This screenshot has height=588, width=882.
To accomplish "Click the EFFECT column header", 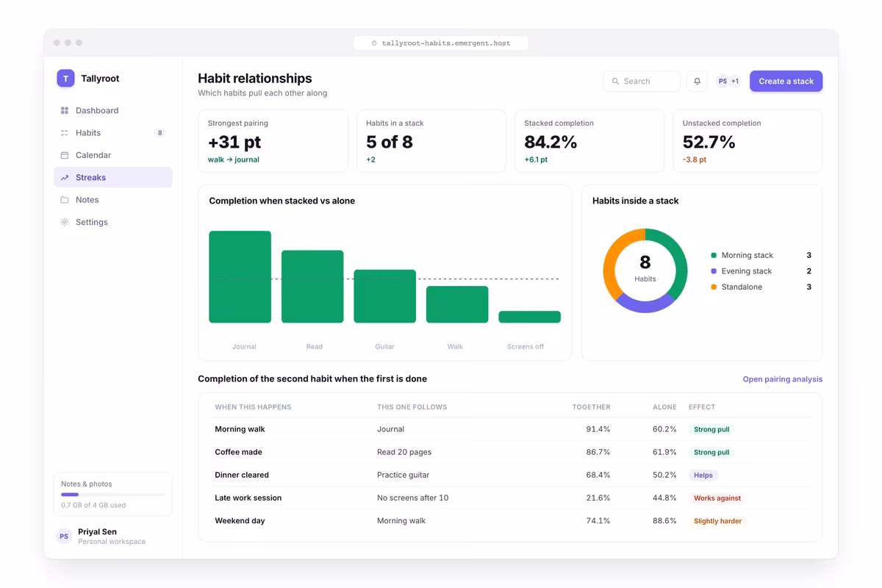I will [x=702, y=406].
